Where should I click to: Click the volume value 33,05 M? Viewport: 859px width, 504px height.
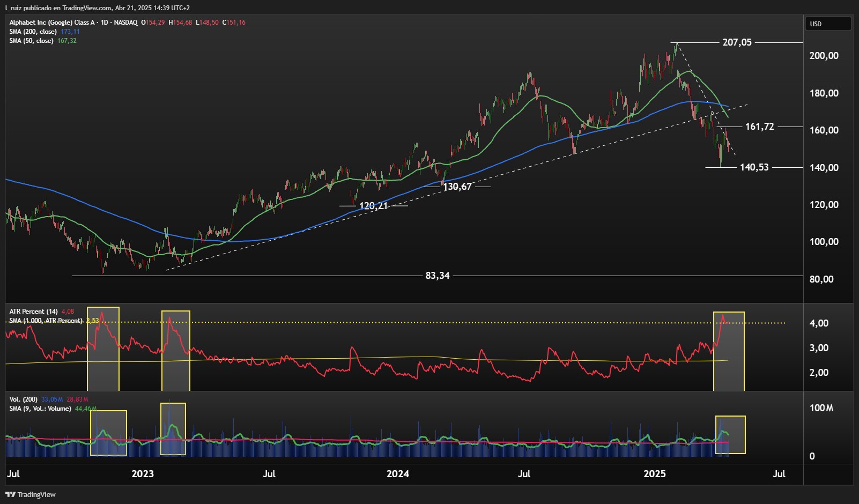[52, 399]
